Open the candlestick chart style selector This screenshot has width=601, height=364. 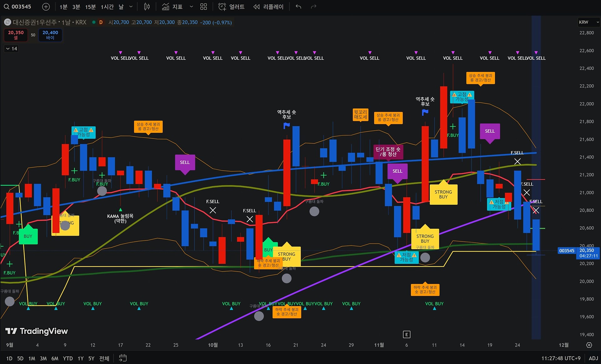coord(147,7)
